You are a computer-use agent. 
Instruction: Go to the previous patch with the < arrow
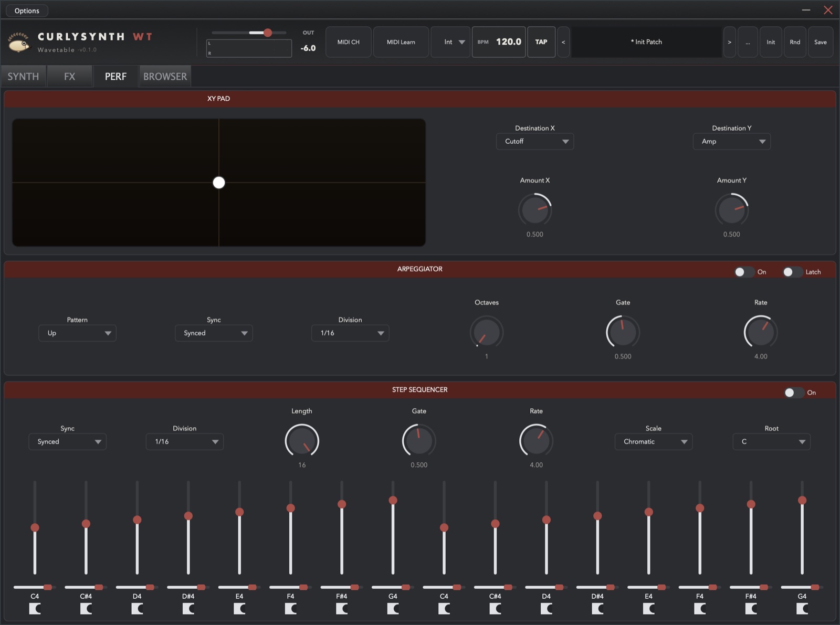(563, 42)
